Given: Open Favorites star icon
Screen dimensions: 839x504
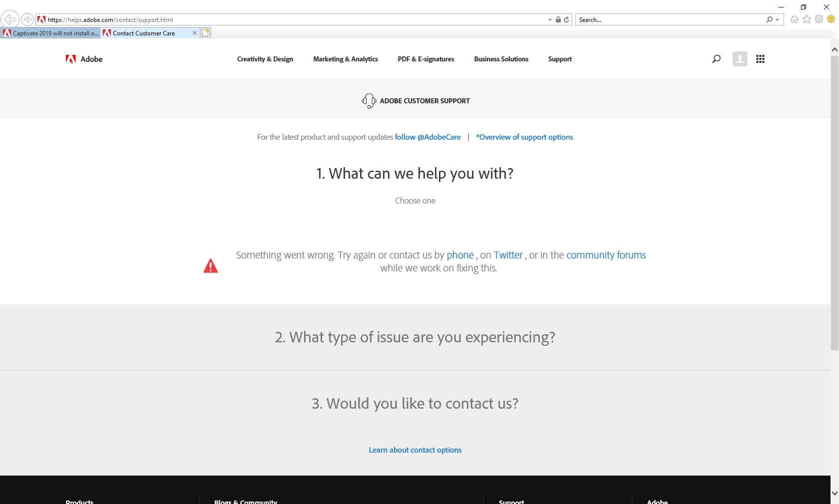Looking at the screenshot, I should 807,19.
